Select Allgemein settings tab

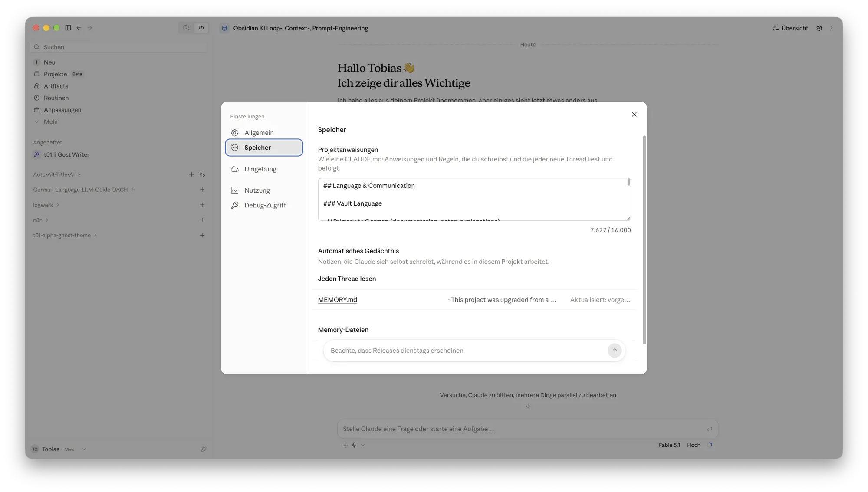[x=264, y=133]
